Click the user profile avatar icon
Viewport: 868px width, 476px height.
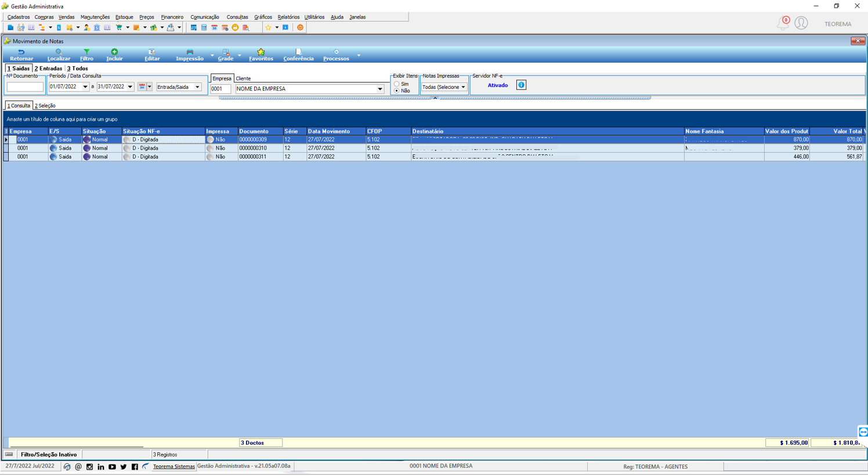click(x=801, y=23)
